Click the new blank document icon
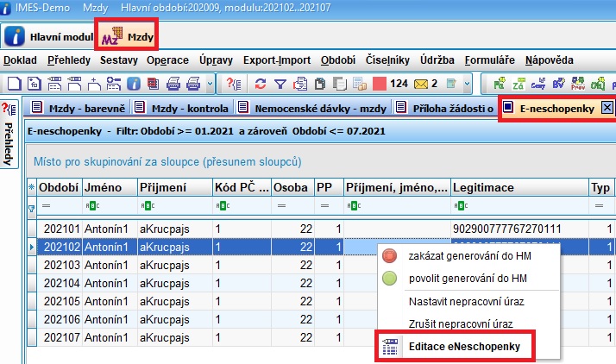Viewport: 616px width, 364px height. pyautogui.click(x=13, y=84)
